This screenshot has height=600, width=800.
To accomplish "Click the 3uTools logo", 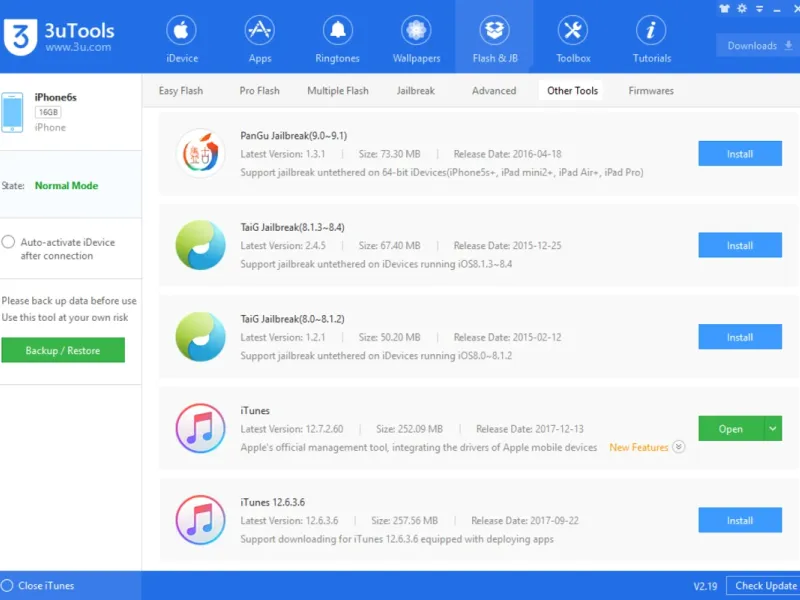I will [x=20, y=37].
